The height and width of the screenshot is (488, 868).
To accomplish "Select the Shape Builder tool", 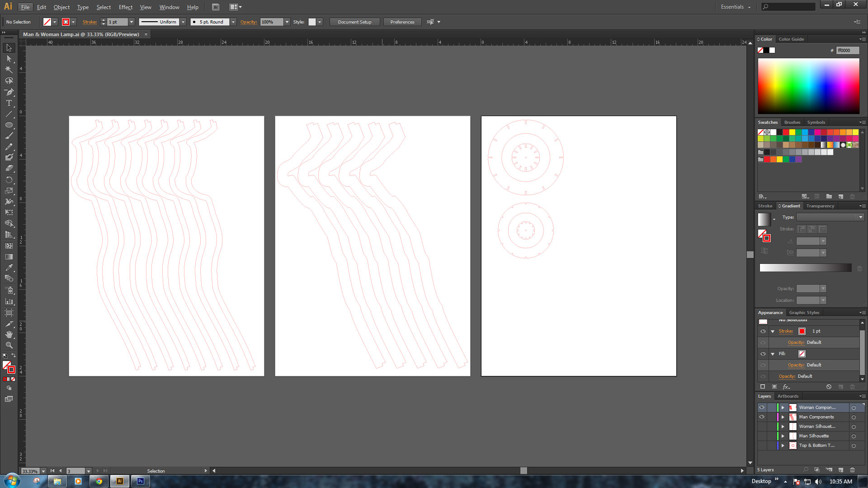I will pyautogui.click(x=9, y=224).
